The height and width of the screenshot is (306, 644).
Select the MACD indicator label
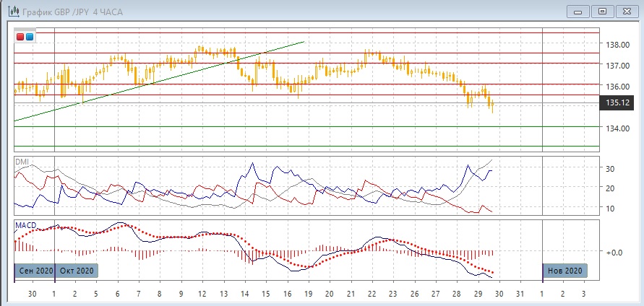[26, 225]
